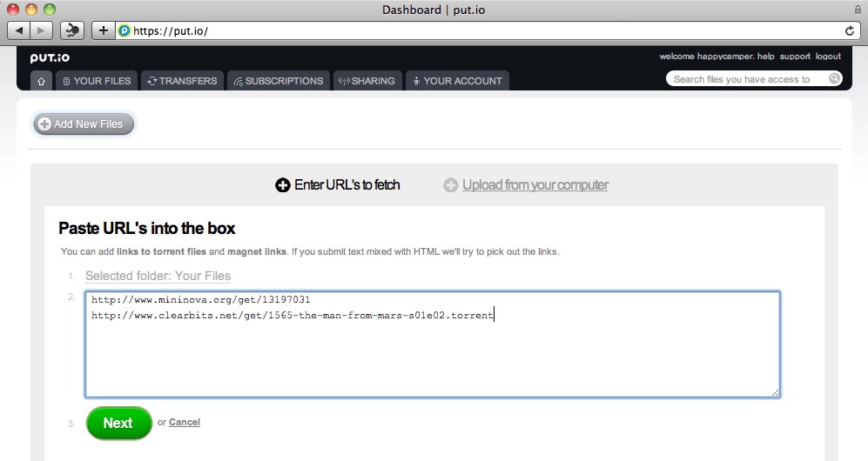Go back with the browser back arrow
This screenshot has height=461, width=868.
click(20, 30)
